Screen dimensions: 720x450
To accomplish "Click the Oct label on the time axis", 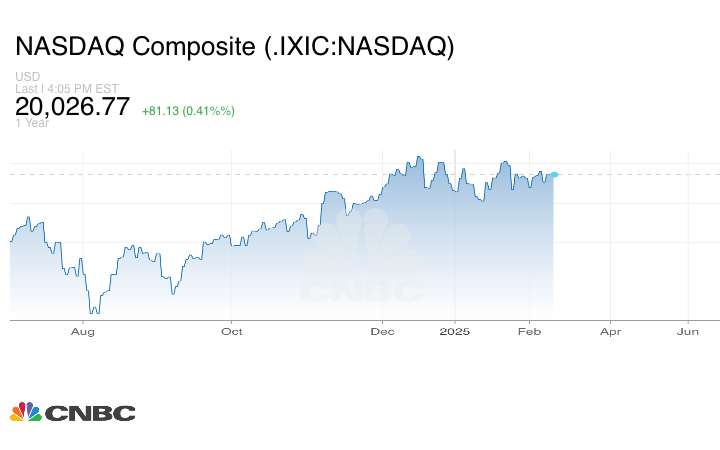I will [232, 331].
